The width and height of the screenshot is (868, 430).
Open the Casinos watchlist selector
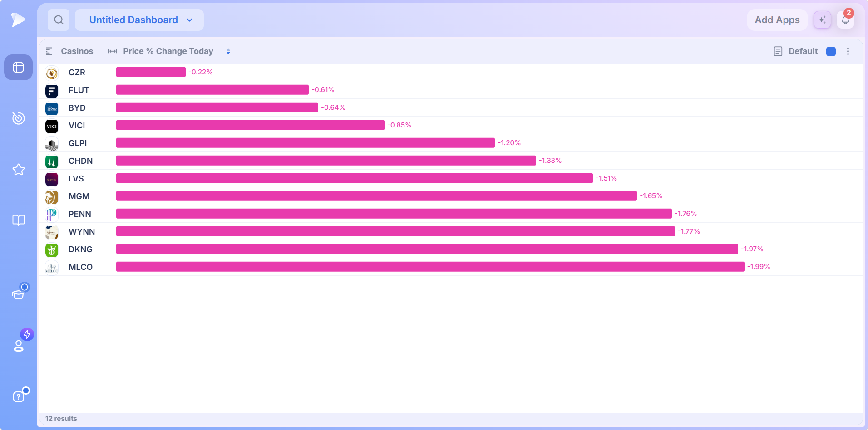coord(77,51)
